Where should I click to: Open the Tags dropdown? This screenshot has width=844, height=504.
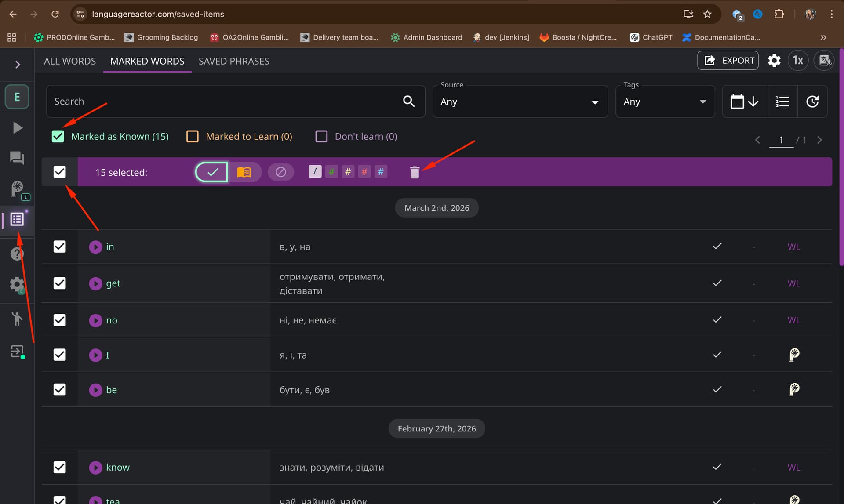[x=664, y=102]
